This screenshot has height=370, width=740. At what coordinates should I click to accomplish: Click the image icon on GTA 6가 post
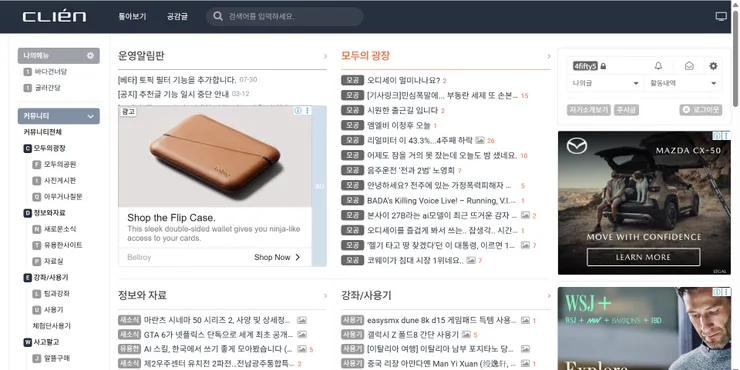[302, 335]
